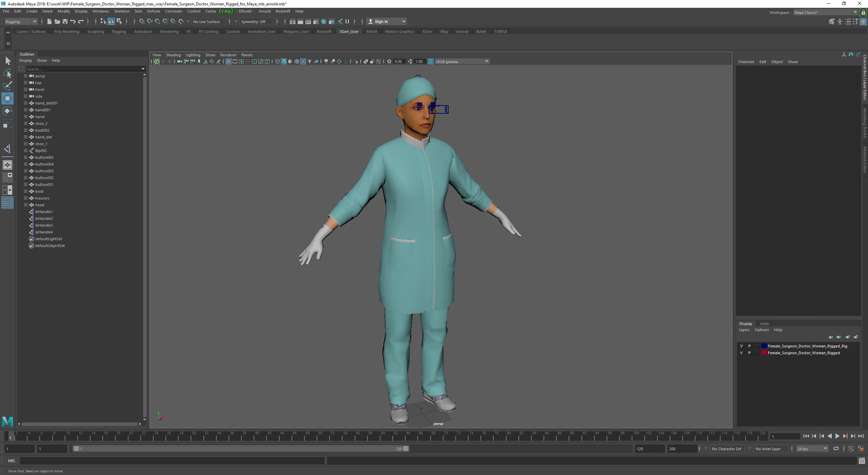The image size is (868, 475).
Task: Create a new scene icon
Action: 49,21
